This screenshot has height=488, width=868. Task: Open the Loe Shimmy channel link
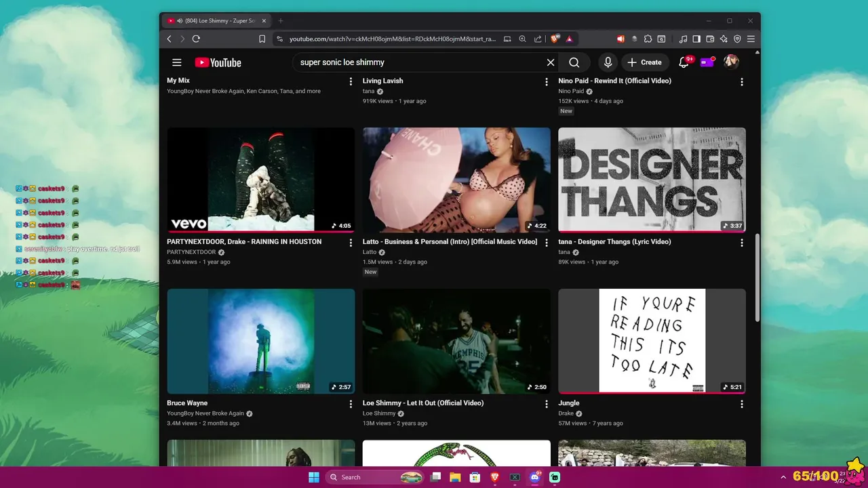[x=379, y=413]
